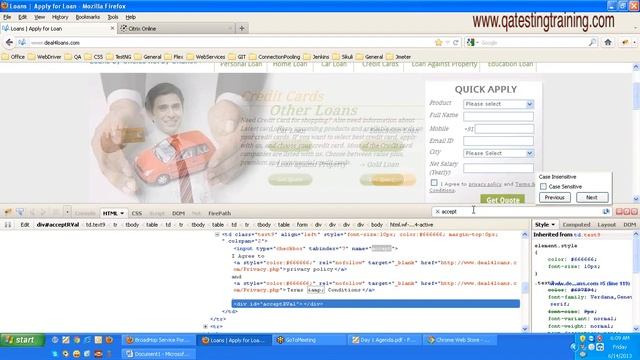Open the Firefox File menu
Viewport: 640px width, 360px height.
7,17
